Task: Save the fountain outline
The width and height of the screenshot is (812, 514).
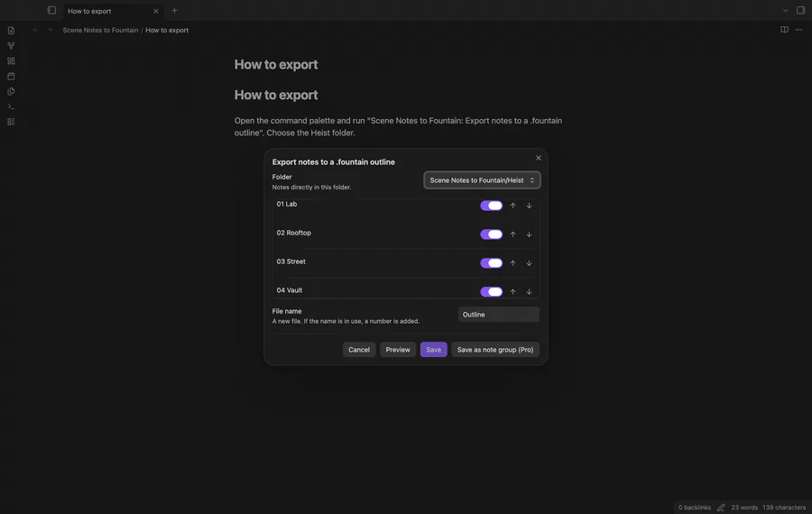Action: 433,349
